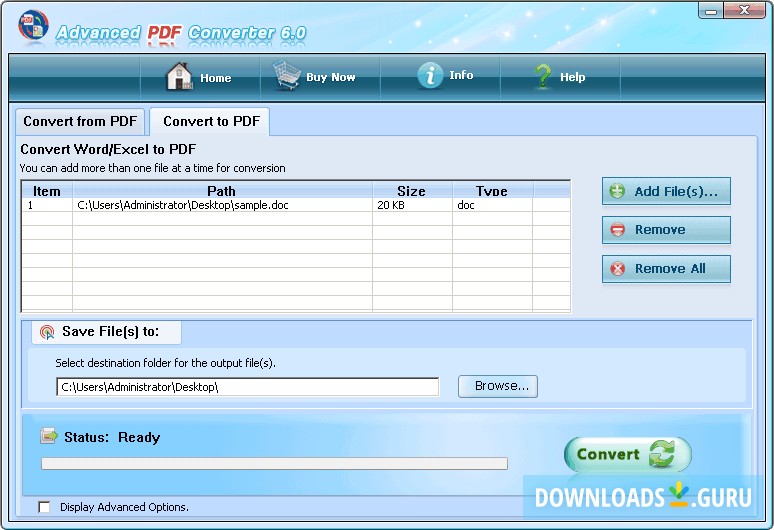Click the Type column header

coord(492,191)
